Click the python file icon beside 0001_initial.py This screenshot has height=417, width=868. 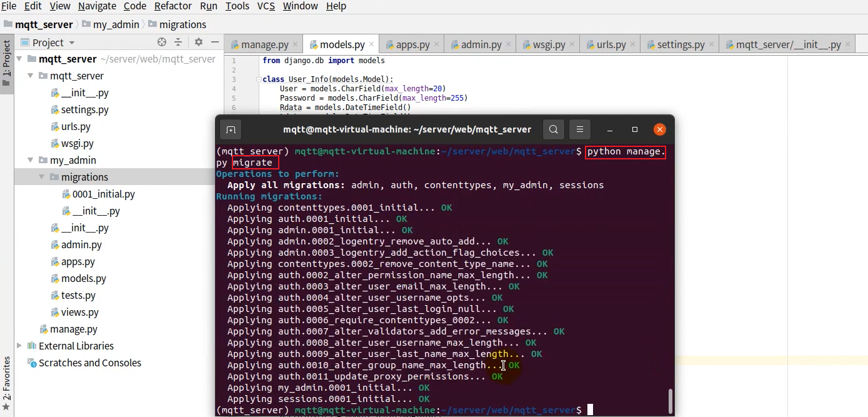[x=66, y=194]
